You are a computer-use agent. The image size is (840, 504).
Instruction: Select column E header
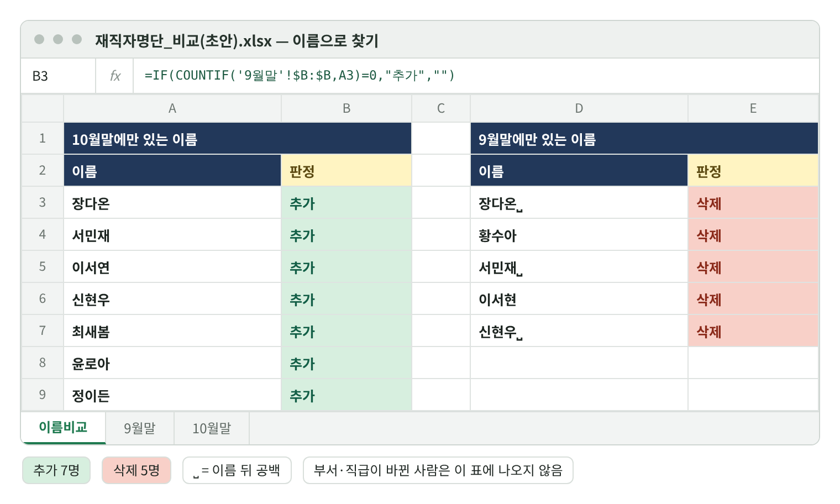753,108
